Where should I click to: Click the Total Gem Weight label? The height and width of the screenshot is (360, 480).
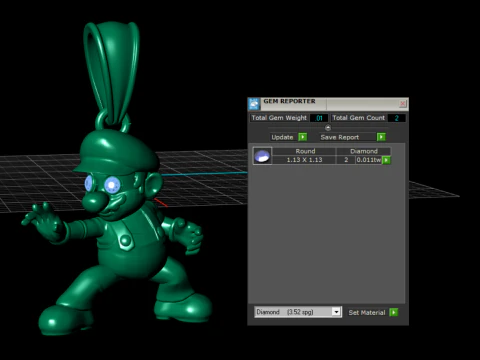[279, 118]
